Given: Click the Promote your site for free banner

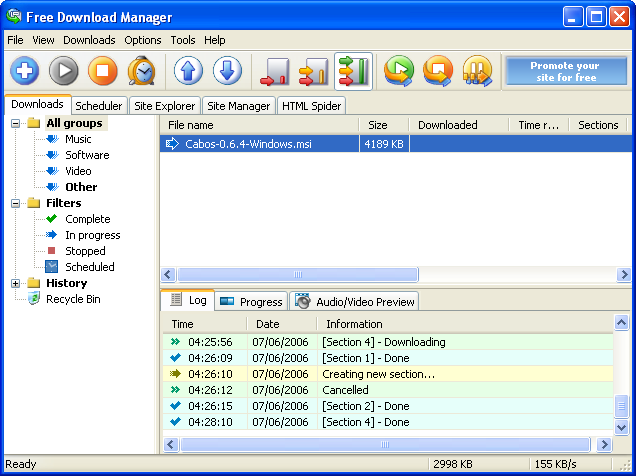Looking at the screenshot, I should point(564,71).
